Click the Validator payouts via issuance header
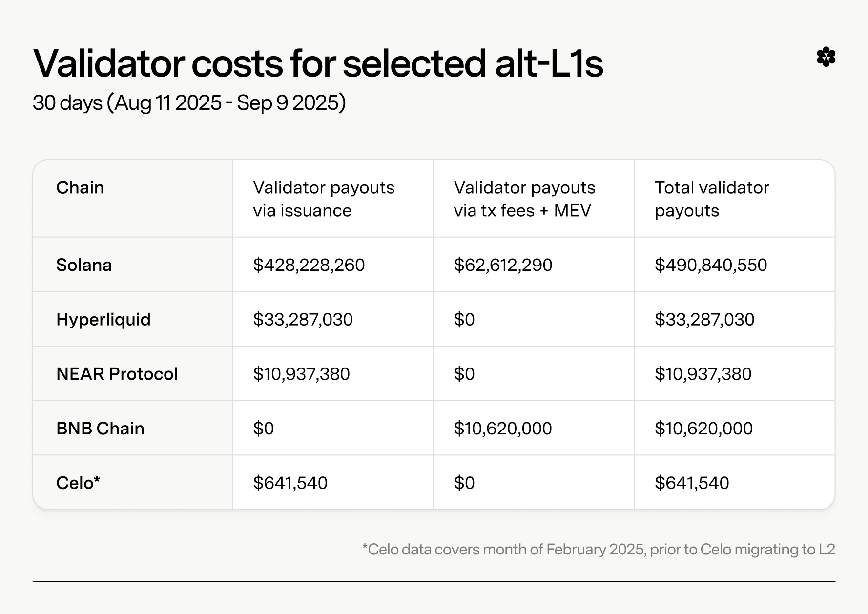Screen dimensions: 868x614 [x=324, y=199]
